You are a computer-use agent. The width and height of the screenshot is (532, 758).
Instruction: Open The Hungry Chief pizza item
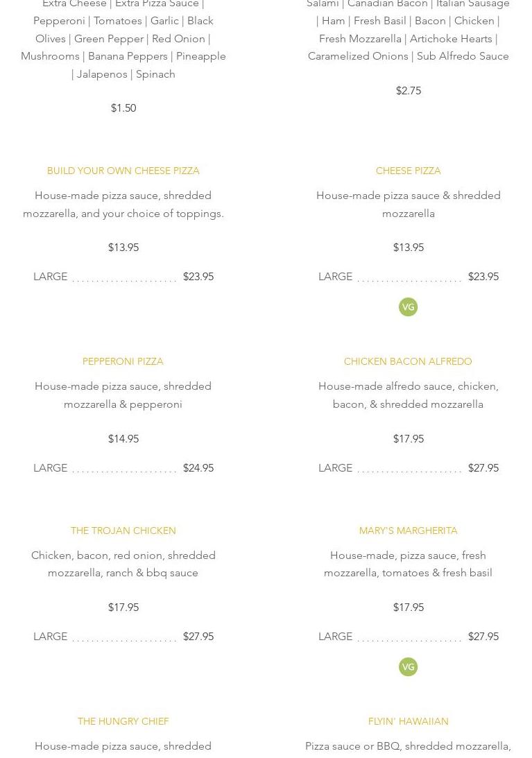tap(123, 721)
